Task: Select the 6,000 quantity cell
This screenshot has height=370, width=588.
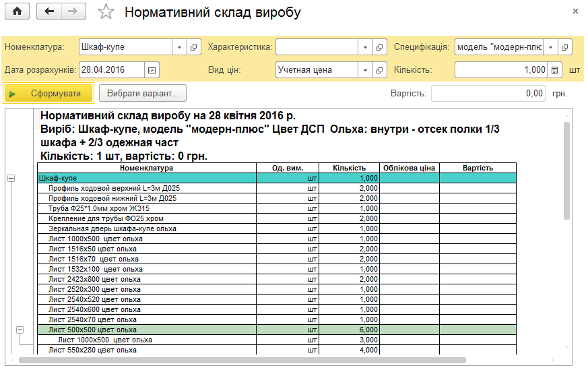Action: click(349, 330)
